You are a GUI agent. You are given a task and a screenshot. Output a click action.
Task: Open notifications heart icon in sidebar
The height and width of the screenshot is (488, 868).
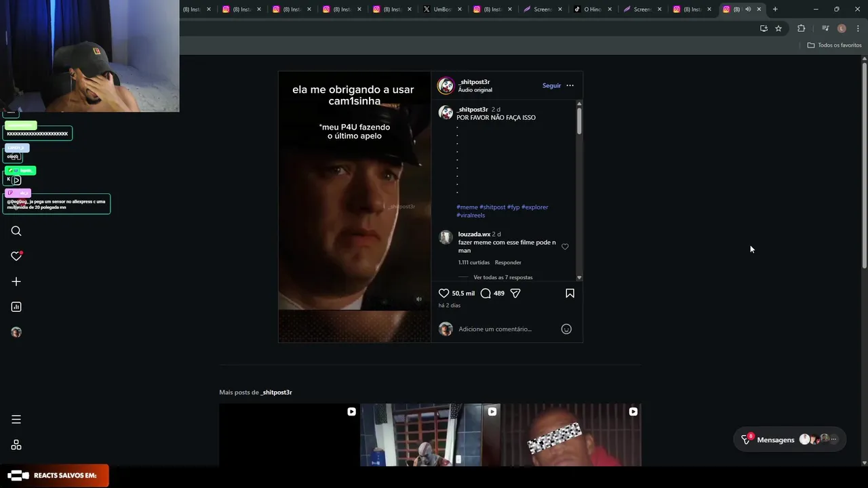(16, 256)
